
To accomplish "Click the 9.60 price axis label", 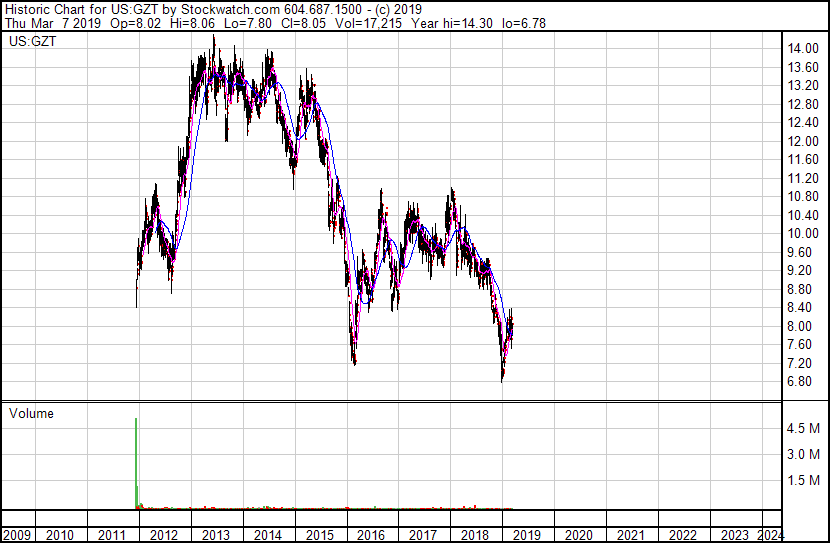I will point(799,252).
